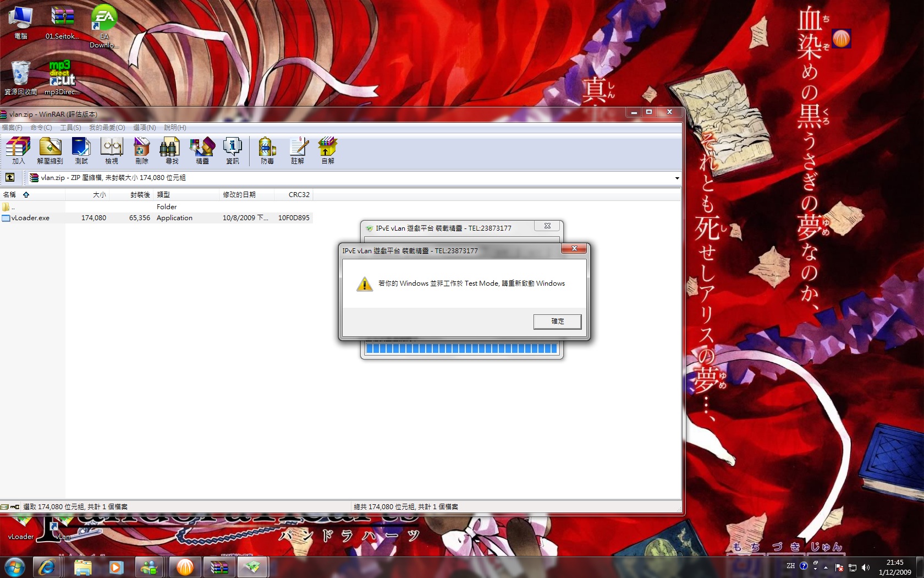Open the 選項(N) menu

pos(144,128)
